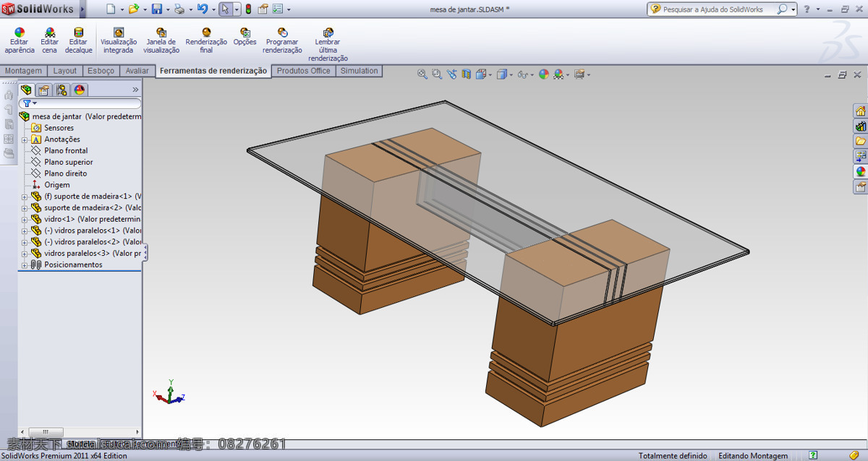
Task: Click Lembrar última renderização
Action: (x=328, y=45)
